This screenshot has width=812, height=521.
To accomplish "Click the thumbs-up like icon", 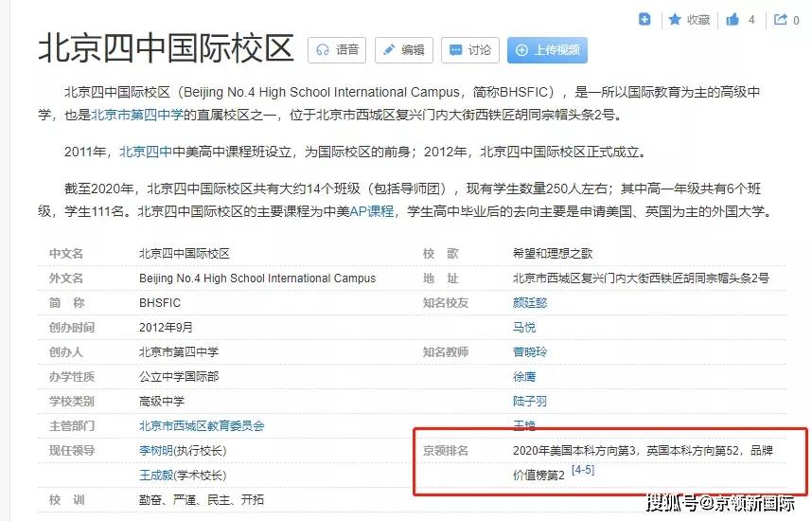I will click(733, 20).
